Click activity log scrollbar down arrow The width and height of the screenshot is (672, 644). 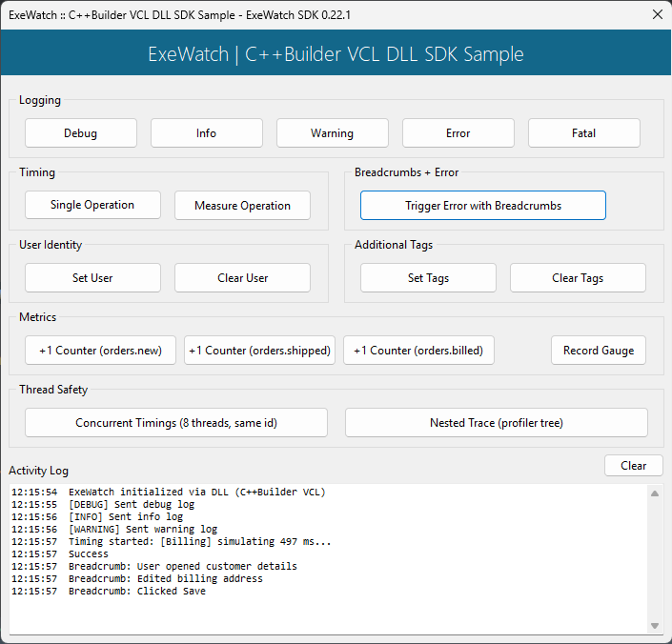(655, 626)
